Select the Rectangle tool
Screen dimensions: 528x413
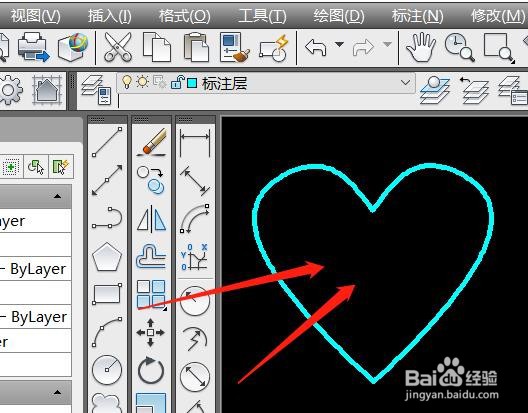tap(107, 294)
